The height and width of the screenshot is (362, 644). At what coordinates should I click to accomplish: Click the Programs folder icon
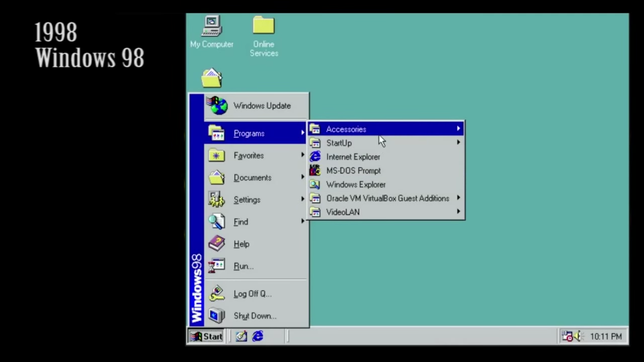point(217,133)
